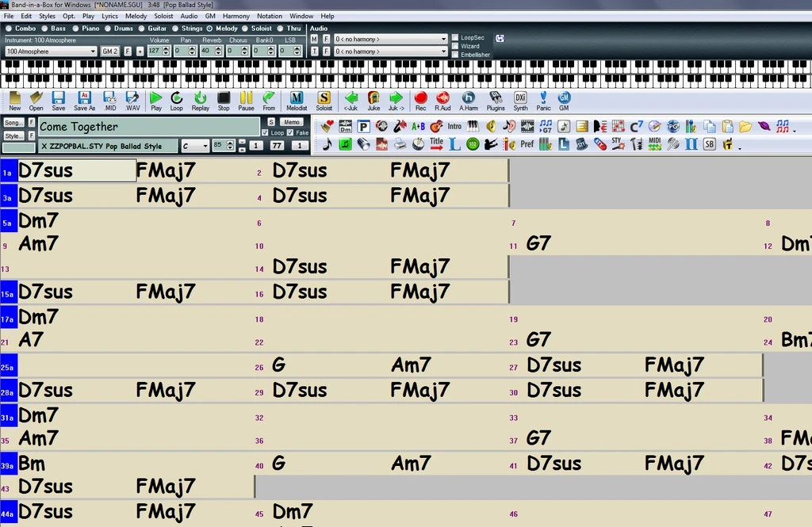The height and width of the screenshot is (527, 812).
Task: Click the Loop playback icon
Action: pos(177,101)
